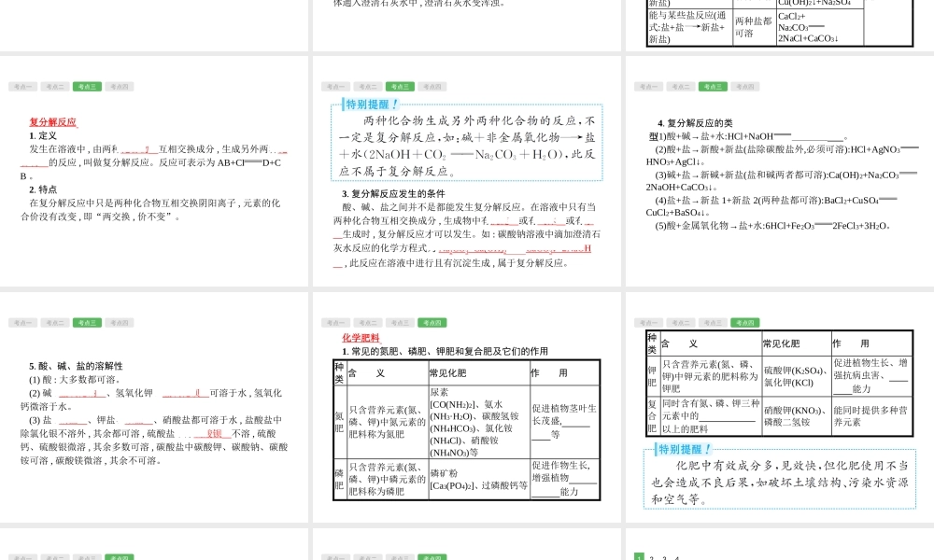The height and width of the screenshot is (560, 934).
Task: Click the 能同时提供多种营养元素 cell
Action: pos(870,416)
